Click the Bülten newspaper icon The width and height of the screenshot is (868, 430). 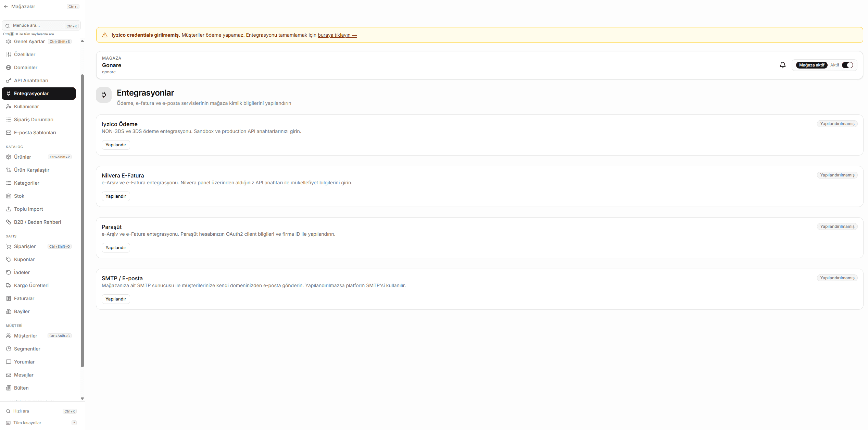[9, 388]
